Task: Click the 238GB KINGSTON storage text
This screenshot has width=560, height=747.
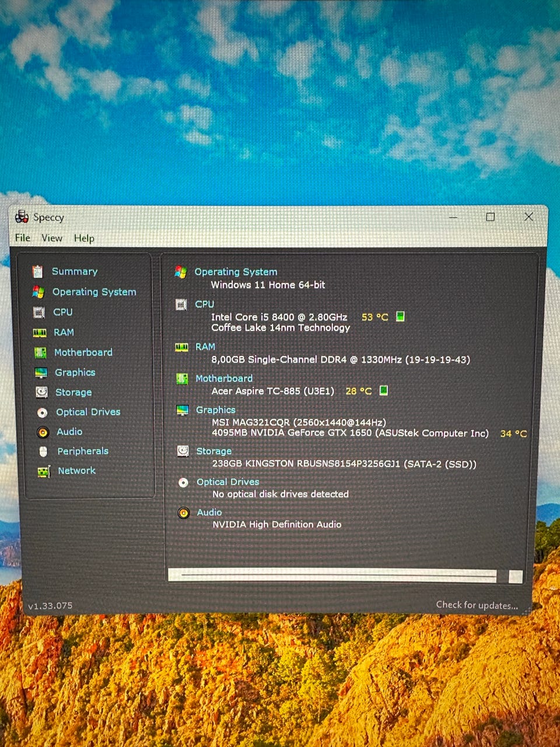Action: pyautogui.click(x=344, y=464)
